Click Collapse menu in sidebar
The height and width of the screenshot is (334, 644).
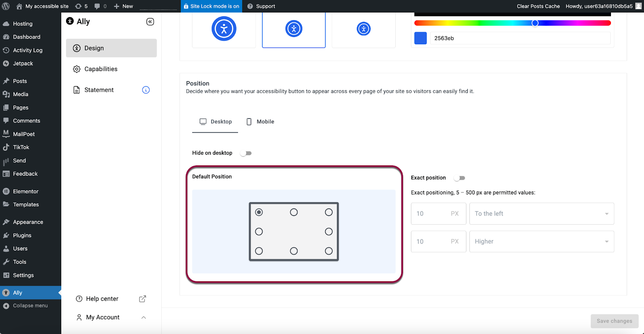point(31,306)
